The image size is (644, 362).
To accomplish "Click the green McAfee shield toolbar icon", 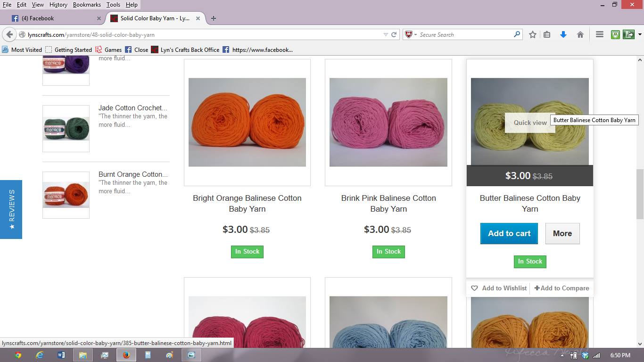I will (615, 34).
